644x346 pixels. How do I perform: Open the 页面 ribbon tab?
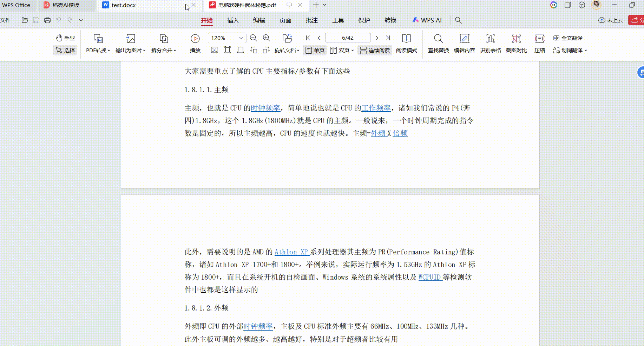pos(285,20)
